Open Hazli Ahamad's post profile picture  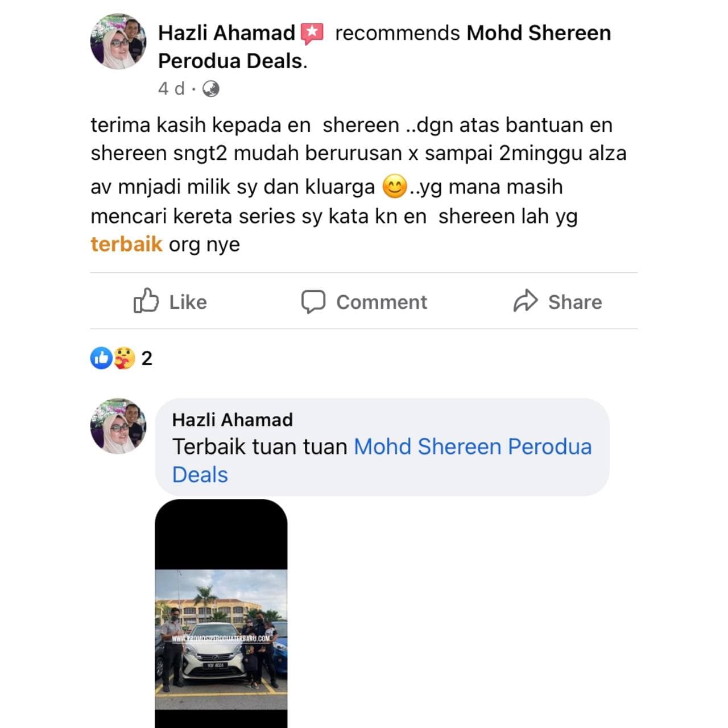coord(118,42)
